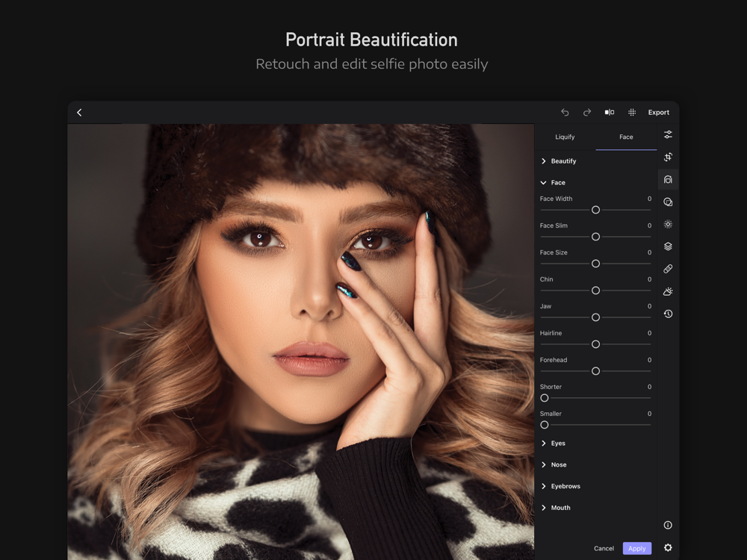
Task: Cancel the face edits
Action: pyautogui.click(x=604, y=549)
